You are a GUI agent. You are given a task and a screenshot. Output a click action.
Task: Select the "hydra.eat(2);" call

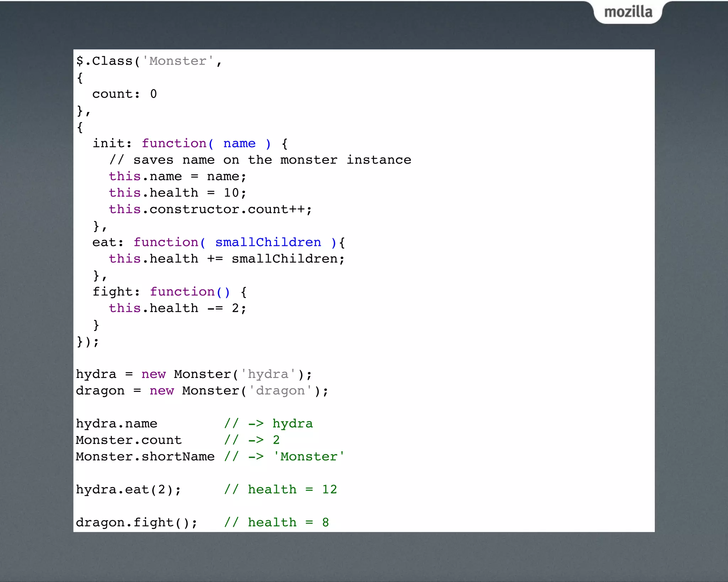click(x=129, y=490)
